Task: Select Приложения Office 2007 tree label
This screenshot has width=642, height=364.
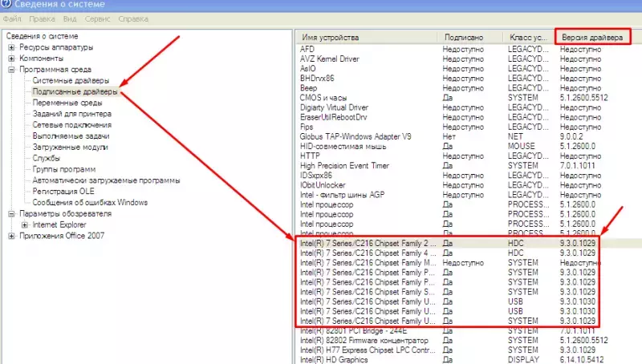Action: (x=62, y=236)
